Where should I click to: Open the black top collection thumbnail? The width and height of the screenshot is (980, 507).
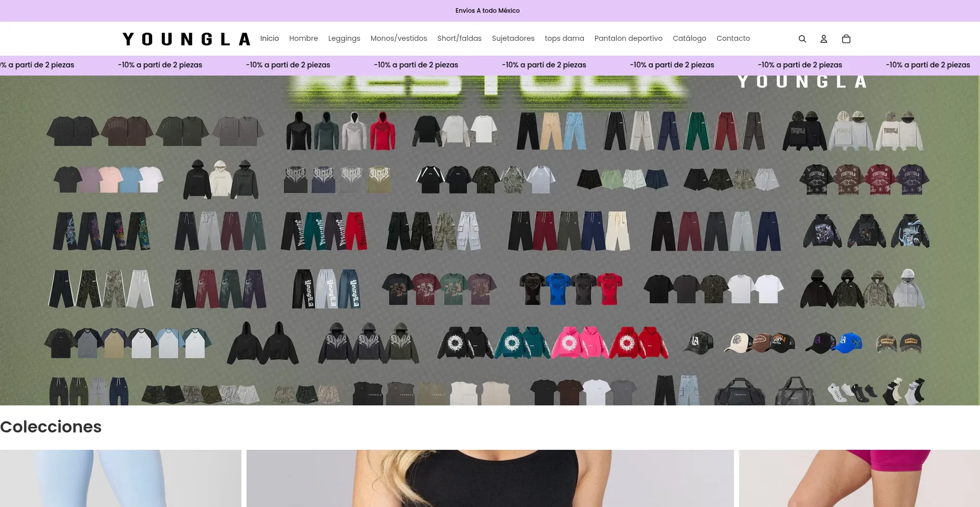[x=490, y=478]
